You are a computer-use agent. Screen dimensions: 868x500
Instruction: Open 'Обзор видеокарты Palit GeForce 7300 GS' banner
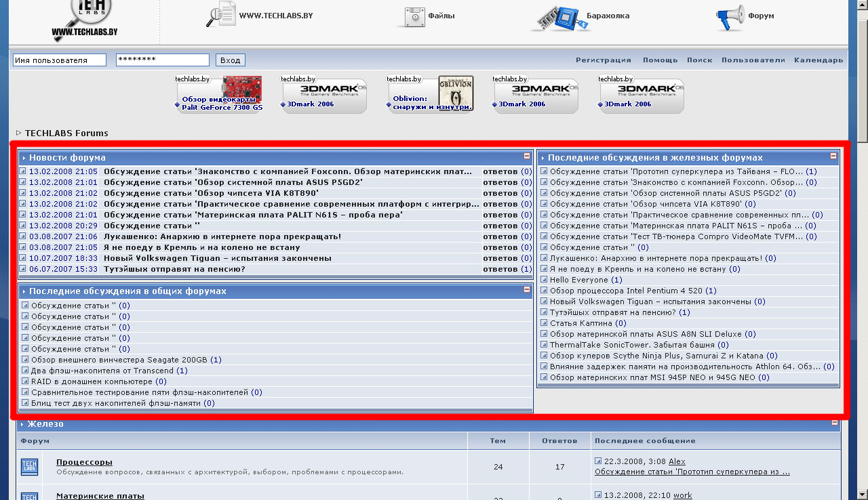click(x=220, y=94)
